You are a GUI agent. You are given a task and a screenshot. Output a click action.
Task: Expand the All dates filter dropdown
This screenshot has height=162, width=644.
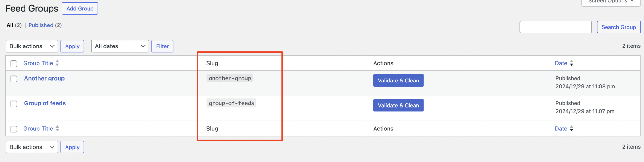(x=120, y=46)
